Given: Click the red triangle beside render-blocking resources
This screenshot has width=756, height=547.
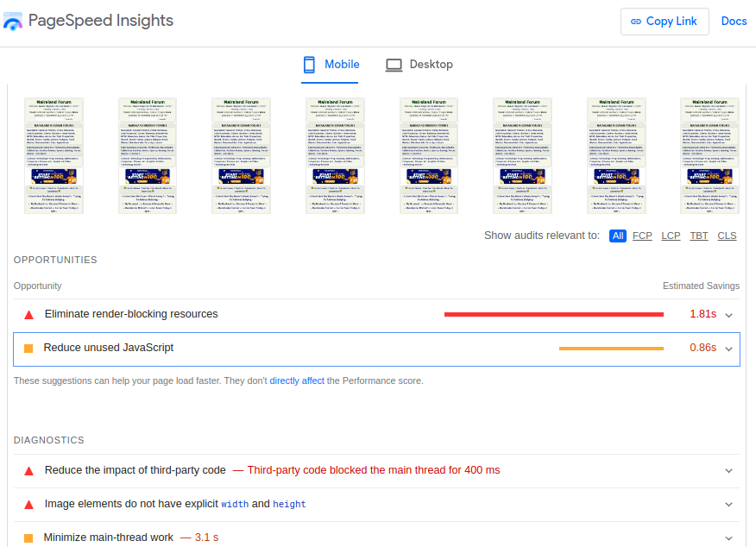Looking at the screenshot, I should [x=28, y=315].
